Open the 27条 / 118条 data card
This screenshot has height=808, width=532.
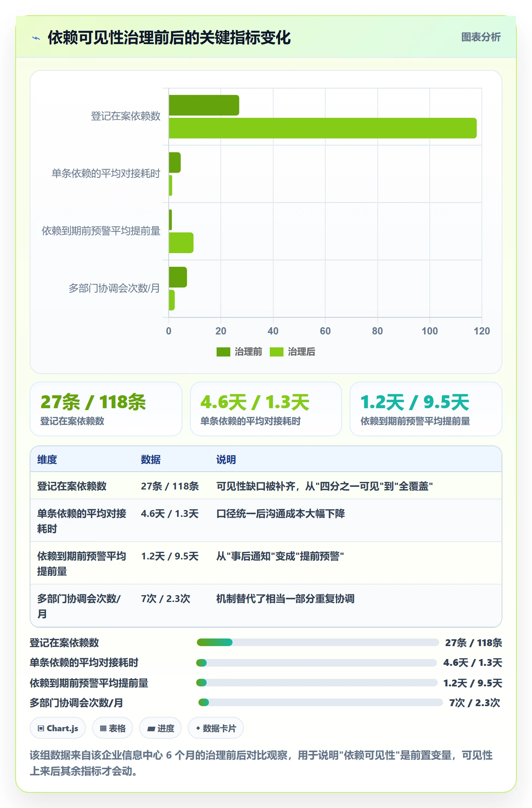106,409
